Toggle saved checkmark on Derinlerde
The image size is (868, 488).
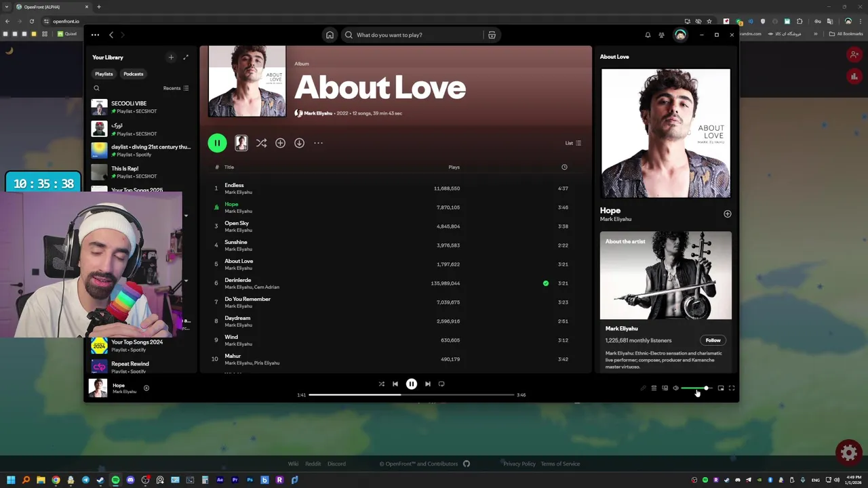(545, 283)
